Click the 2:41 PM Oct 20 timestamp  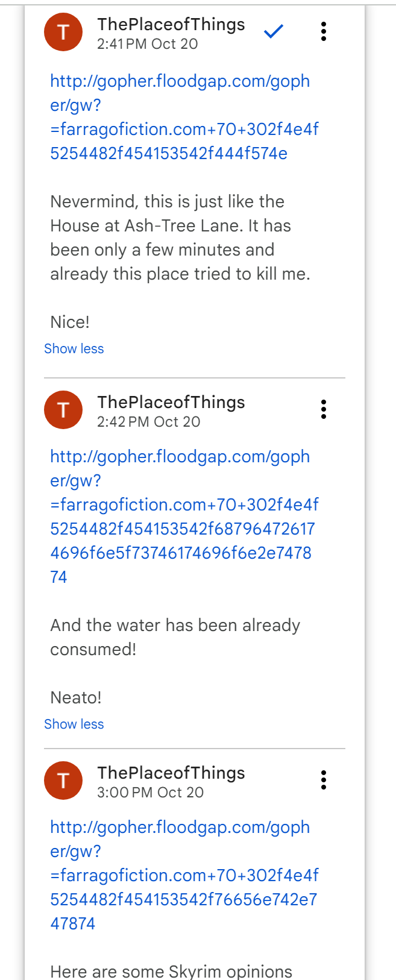148,44
